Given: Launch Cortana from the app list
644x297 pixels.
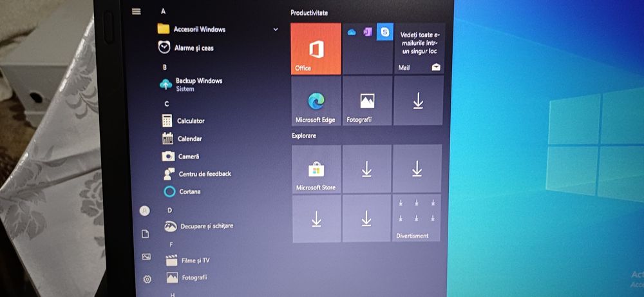Looking at the screenshot, I should click(x=182, y=191).
